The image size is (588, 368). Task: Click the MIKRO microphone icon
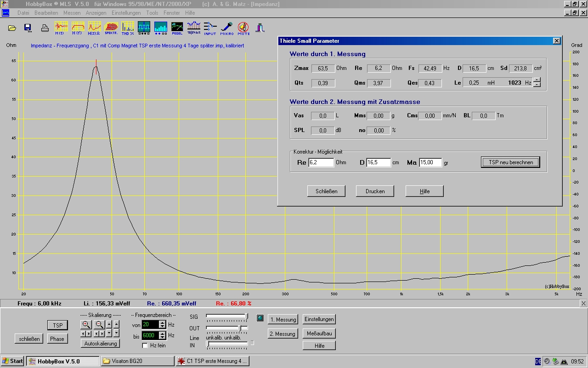point(226,28)
